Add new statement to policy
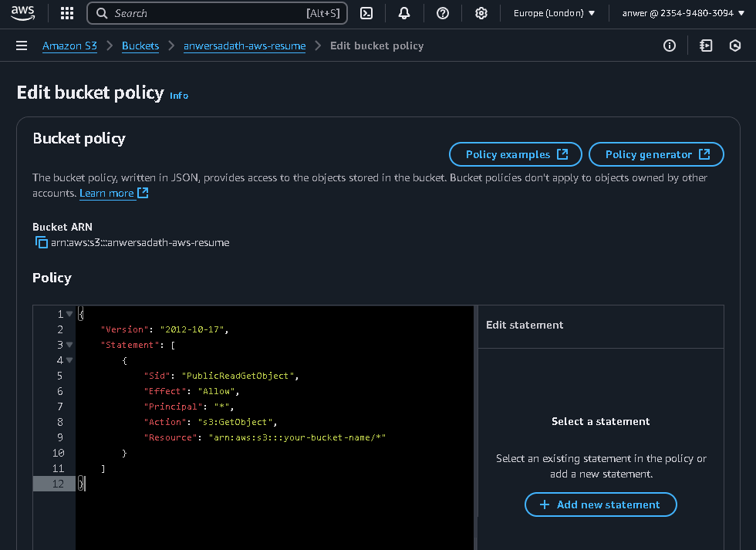Image resolution: width=756 pixels, height=550 pixels. pos(601,504)
